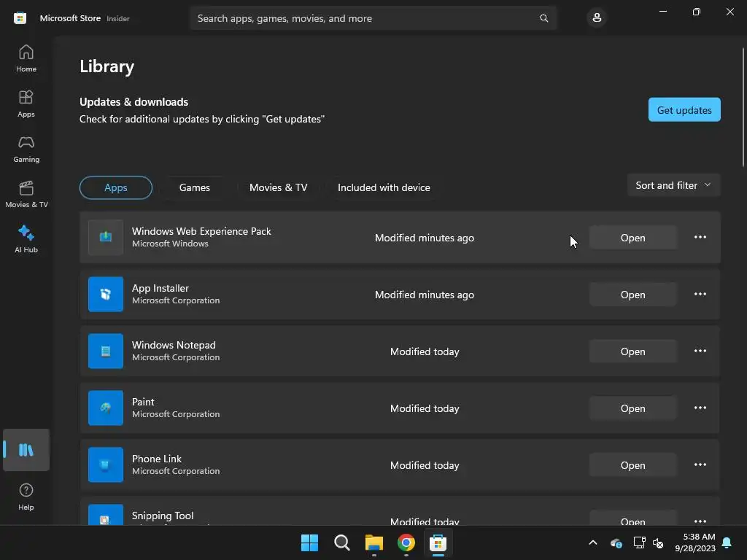Open the Help page
Viewport: 747px width, 560px height.
tap(26, 497)
